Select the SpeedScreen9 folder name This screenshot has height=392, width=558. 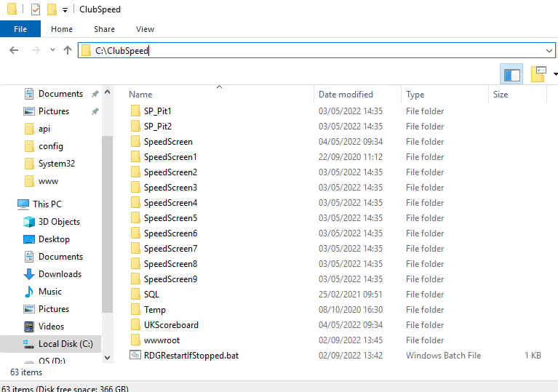[x=170, y=279]
